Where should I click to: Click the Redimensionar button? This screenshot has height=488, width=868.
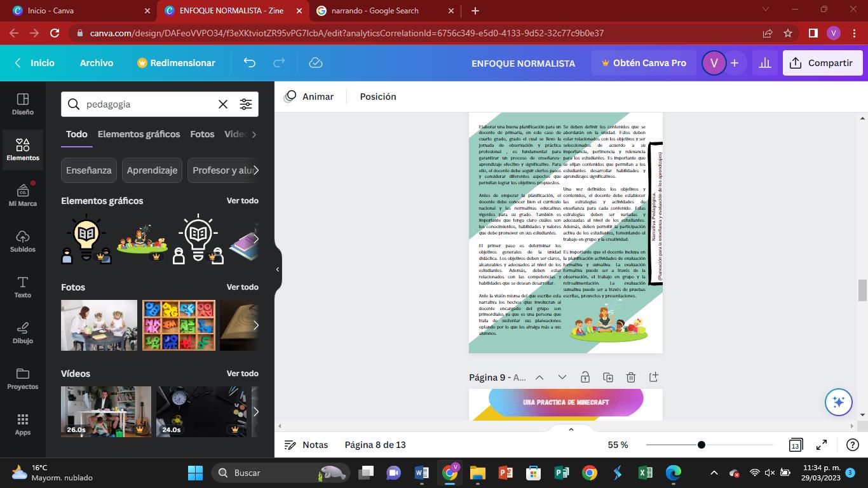tap(176, 63)
